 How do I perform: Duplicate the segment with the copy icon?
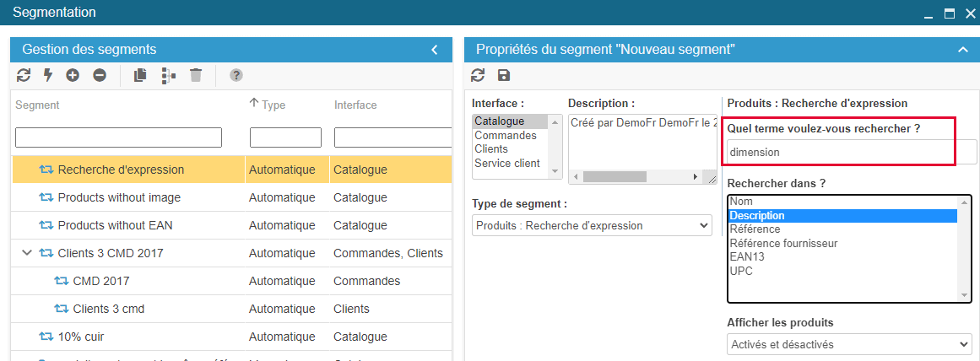140,75
